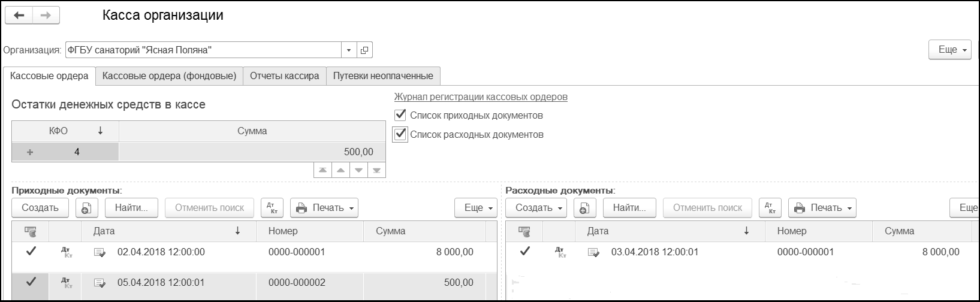Copy document icon in outgoing documents toolbar
This screenshot has width=980, height=302.
[584, 208]
